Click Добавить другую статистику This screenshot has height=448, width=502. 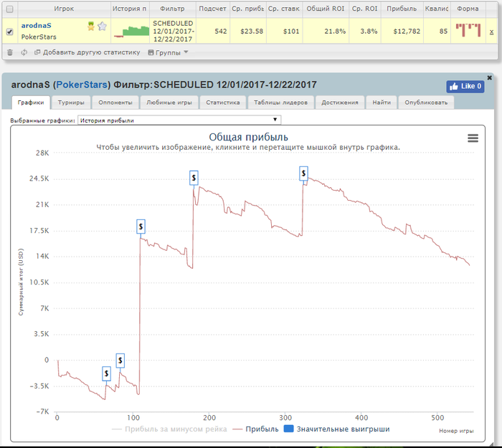pos(87,52)
